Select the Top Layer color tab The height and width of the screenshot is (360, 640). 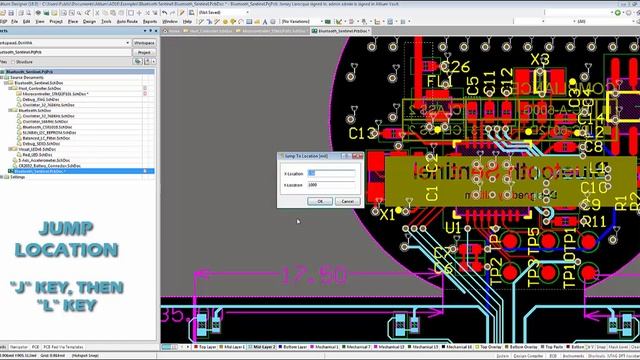tap(205, 347)
